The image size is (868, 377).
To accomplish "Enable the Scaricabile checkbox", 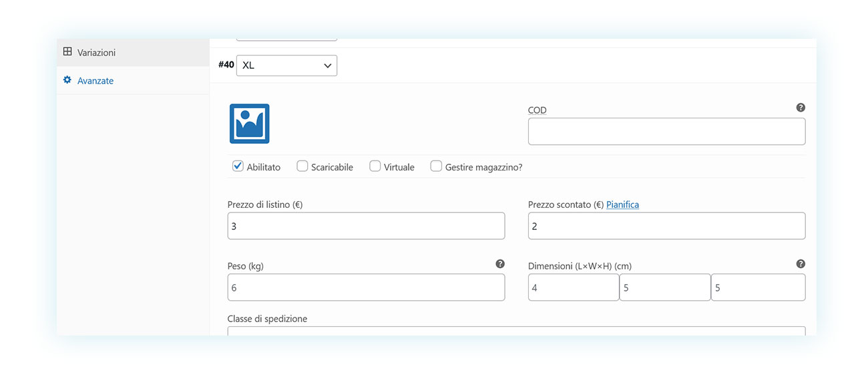I will pyautogui.click(x=302, y=166).
